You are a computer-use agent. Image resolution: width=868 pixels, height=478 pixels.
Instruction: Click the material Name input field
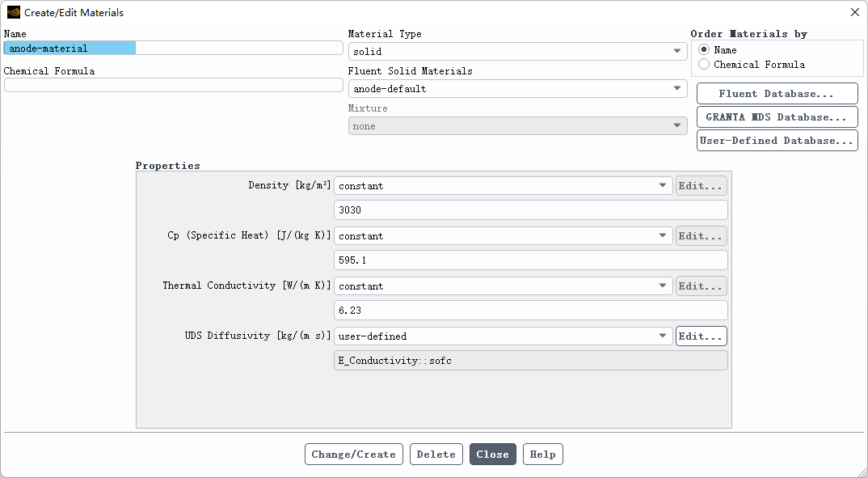[173, 49]
